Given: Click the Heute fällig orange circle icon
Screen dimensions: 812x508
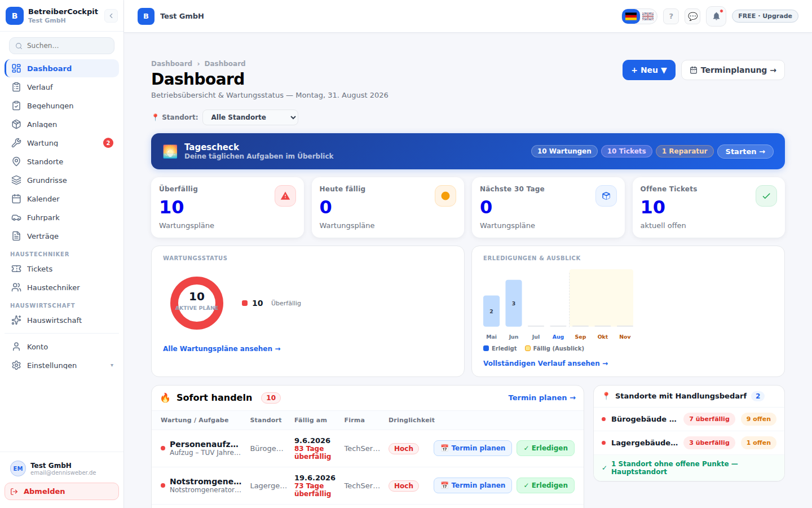Looking at the screenshot, I should click(x=445, y=196).
